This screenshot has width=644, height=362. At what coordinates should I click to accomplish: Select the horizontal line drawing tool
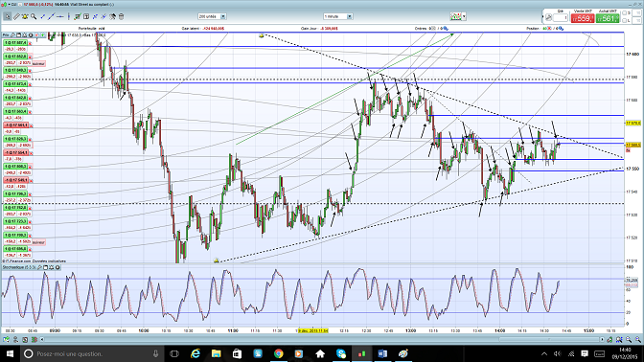click(60, 16)
